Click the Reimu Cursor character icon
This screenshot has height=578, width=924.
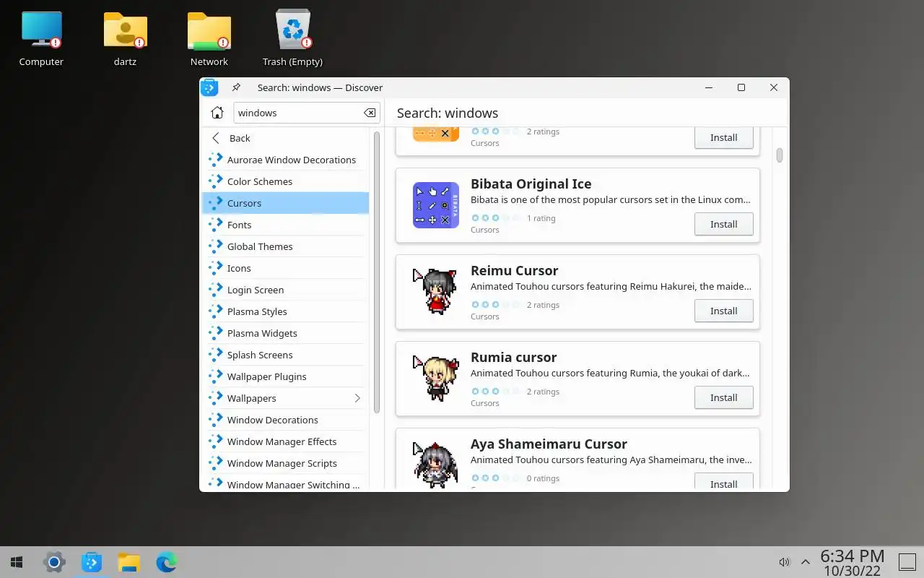(436, 292)
